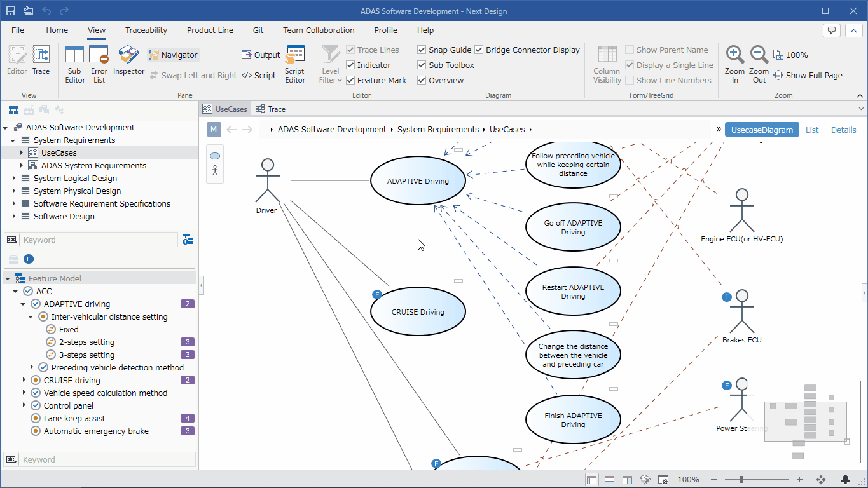The image size is (868, 488).
Task: Click zoom minus button in status bar
Action: (713, 480)
